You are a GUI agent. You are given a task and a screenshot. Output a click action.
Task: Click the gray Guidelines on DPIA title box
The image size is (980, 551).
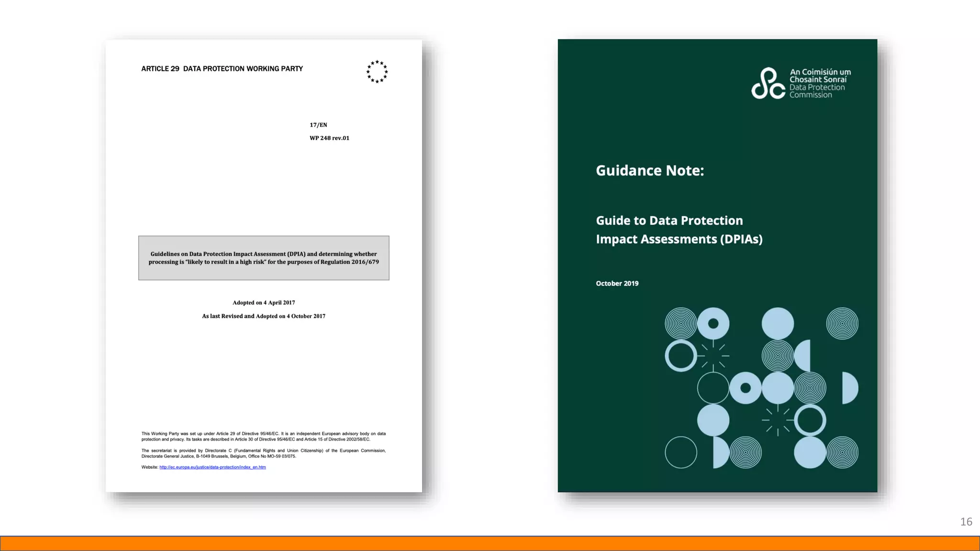click(264, 258)
